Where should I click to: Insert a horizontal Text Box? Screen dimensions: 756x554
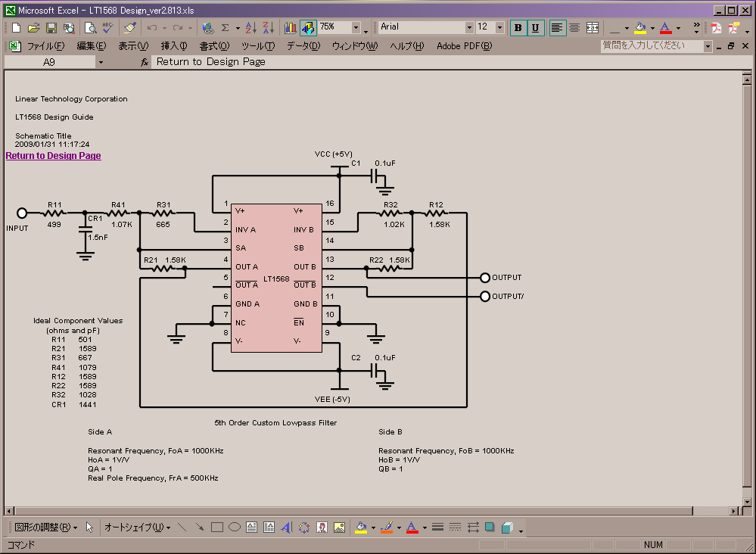[x=252, y=527]
